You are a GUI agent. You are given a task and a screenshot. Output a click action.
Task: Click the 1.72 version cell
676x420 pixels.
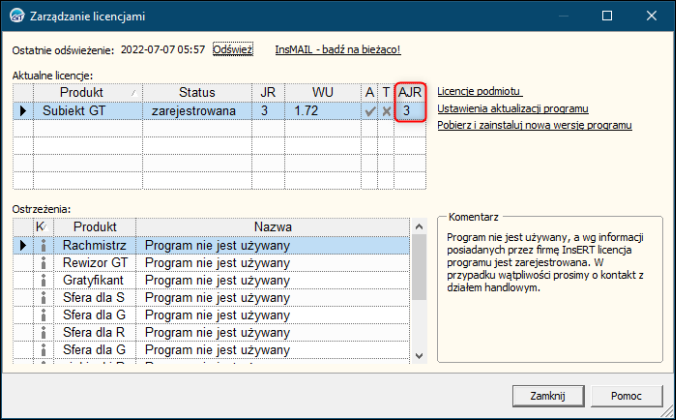tap(322, 111)
